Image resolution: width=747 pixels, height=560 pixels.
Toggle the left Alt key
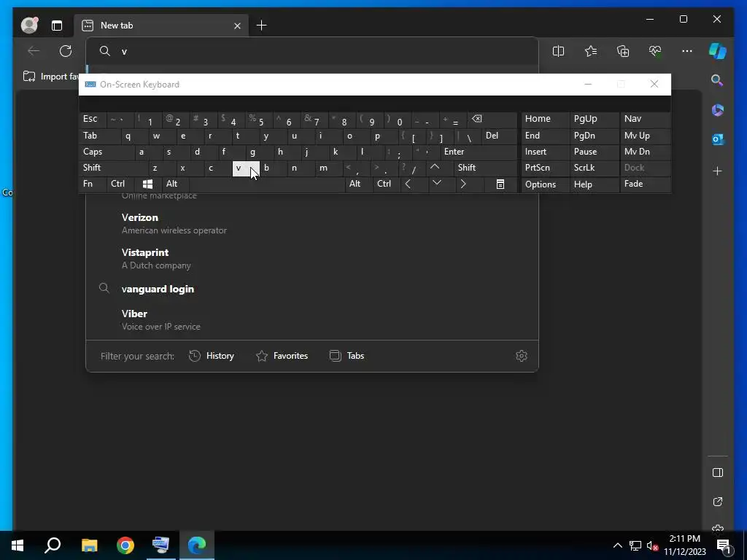coord(175,184)
